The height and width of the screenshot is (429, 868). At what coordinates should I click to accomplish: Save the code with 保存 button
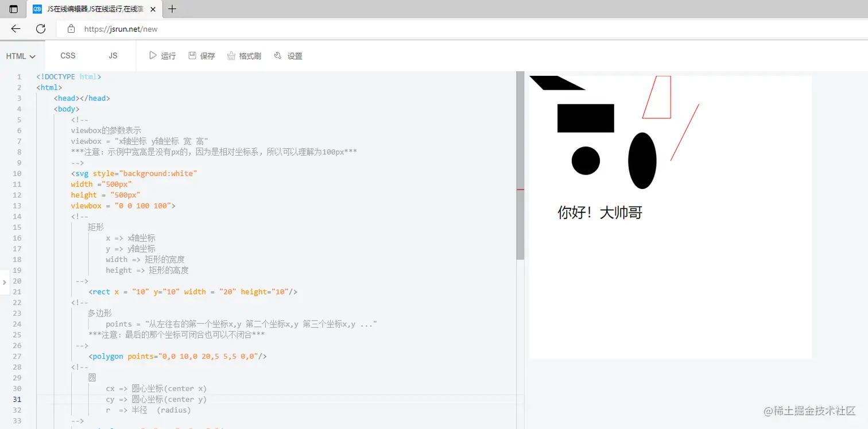coord(201,56)
